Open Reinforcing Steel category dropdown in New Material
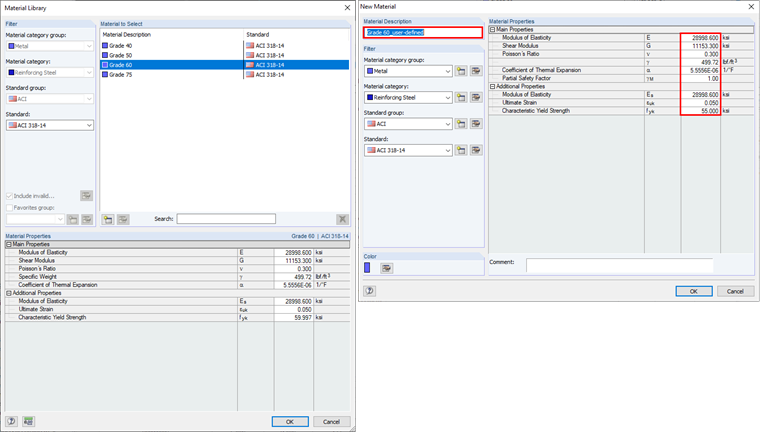 point(408,97)
